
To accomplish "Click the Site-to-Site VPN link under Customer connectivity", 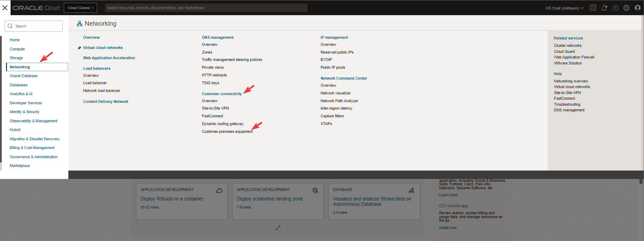I will 215,108.
